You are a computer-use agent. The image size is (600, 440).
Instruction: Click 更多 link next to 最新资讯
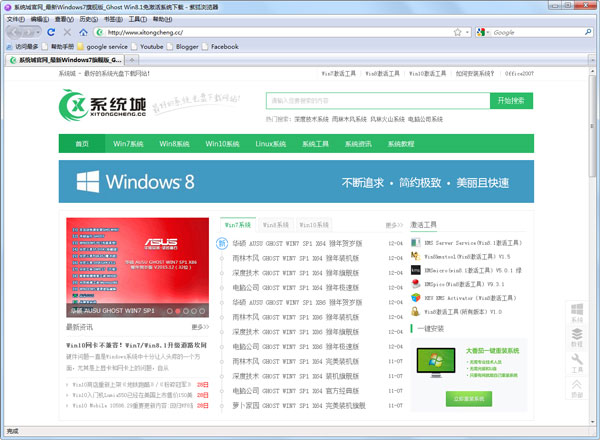pos(201,327)
